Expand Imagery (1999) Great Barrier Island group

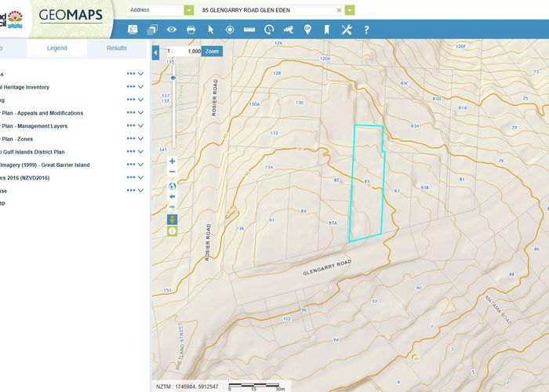(140, 165)
